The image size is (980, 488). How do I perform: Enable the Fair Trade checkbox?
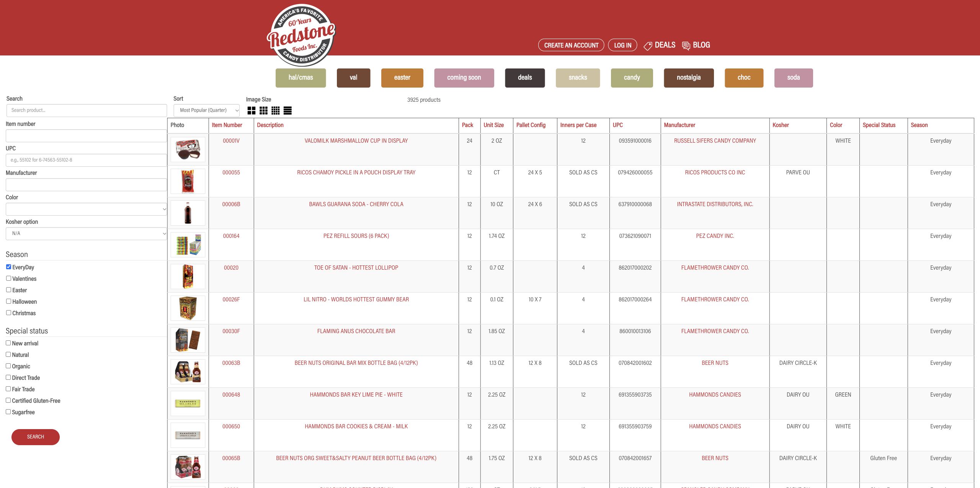click(8, 389)
